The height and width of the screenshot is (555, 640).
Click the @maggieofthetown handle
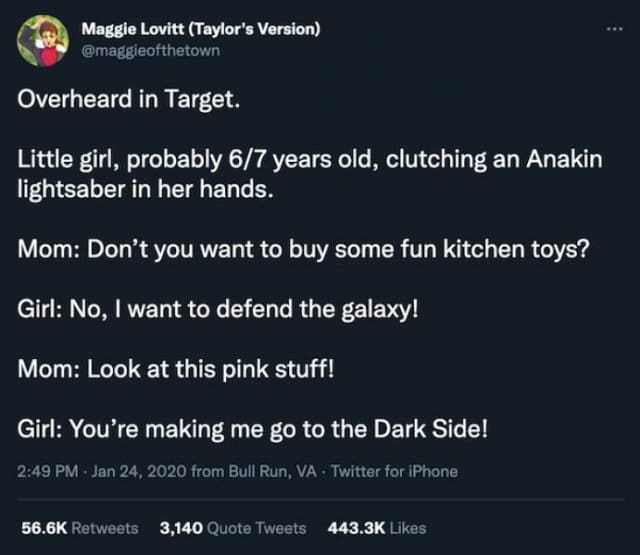tap(150, 49)
